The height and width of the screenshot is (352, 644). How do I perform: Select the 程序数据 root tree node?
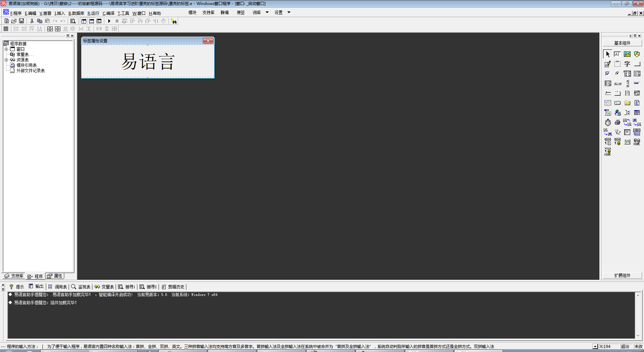pos(18,44)
